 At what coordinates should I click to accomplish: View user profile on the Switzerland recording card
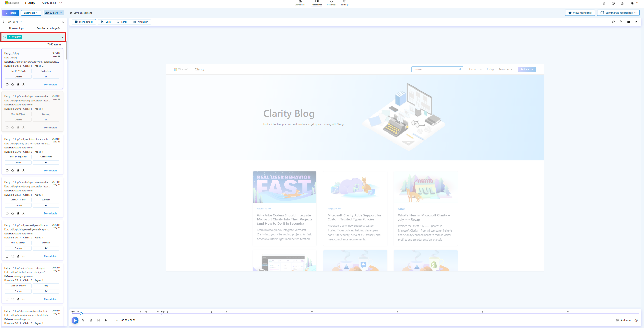point(23,85)
